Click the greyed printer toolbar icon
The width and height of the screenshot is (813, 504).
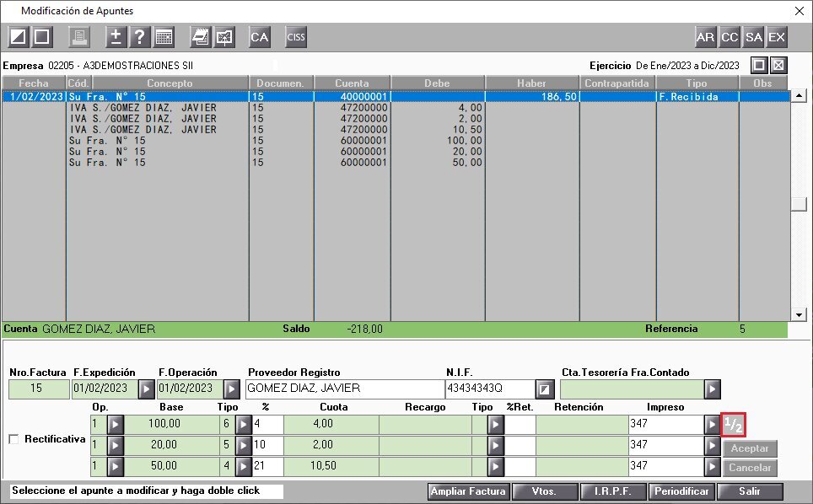(78, 37)
